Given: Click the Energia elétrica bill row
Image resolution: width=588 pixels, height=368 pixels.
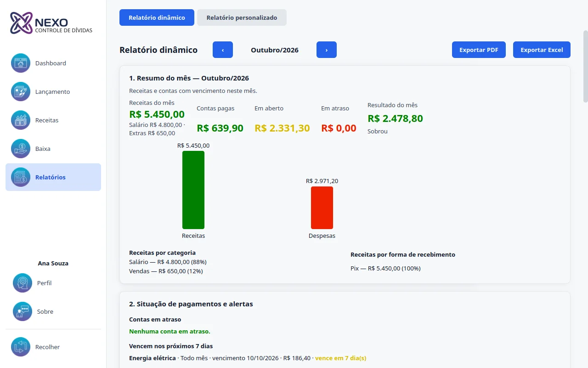Looking at the screenshot, I should coord(248,358).
